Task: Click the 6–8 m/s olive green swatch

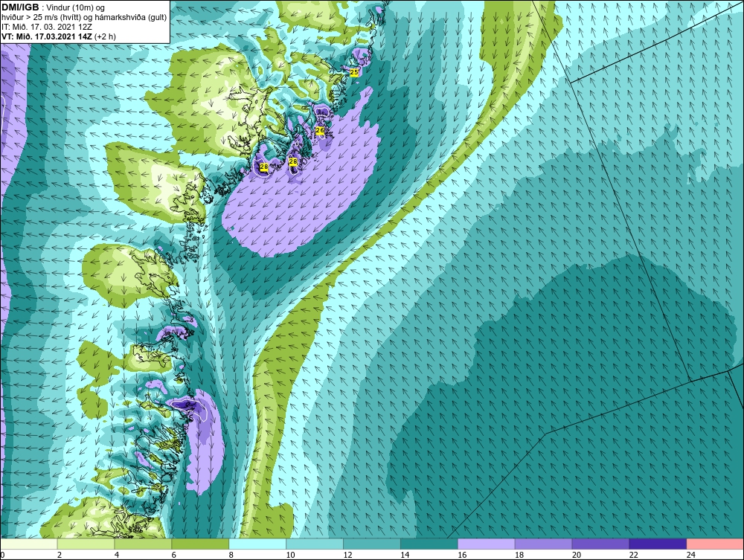Action: coord(200,544)
